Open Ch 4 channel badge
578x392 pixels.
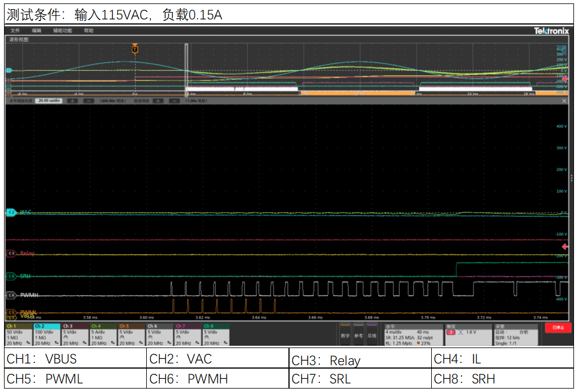point(103,334)
